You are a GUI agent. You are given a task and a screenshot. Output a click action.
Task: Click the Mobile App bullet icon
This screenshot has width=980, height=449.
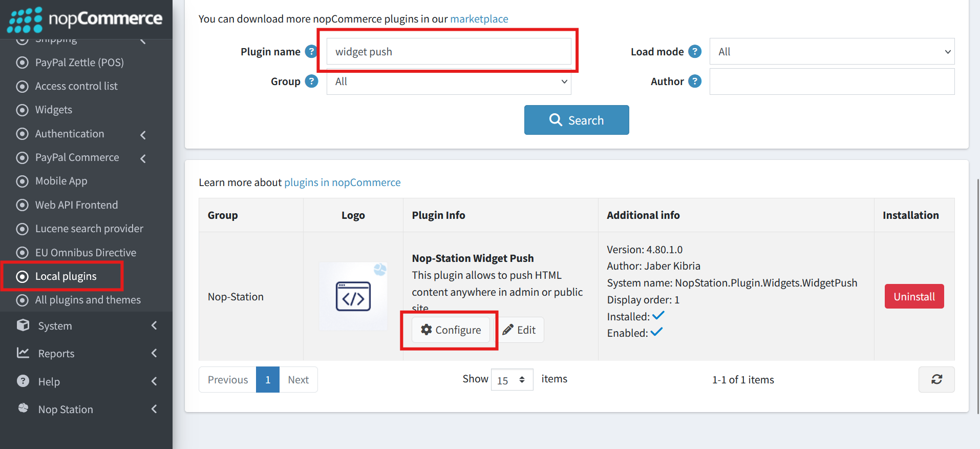click(x=22, y=181)
